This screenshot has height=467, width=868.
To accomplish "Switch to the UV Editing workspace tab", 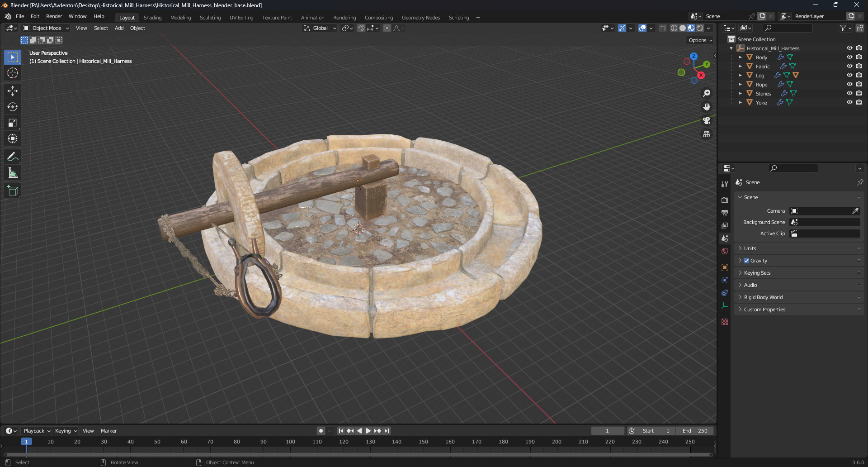I will coord(241,18).
